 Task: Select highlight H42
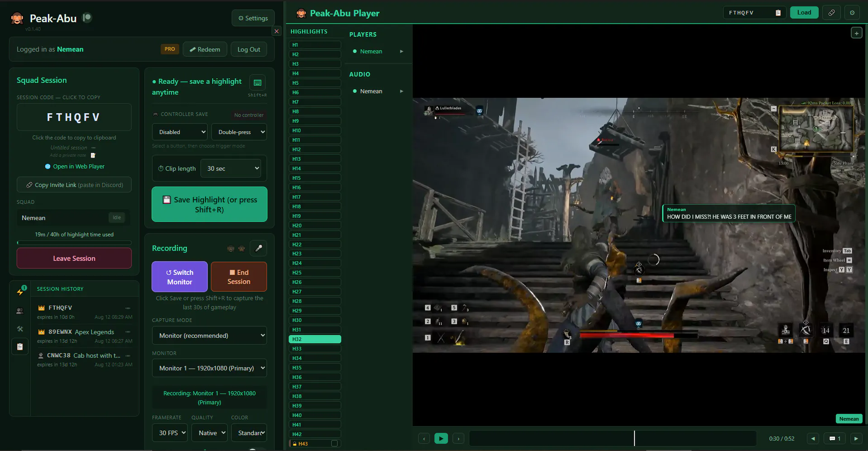(315, 434)
